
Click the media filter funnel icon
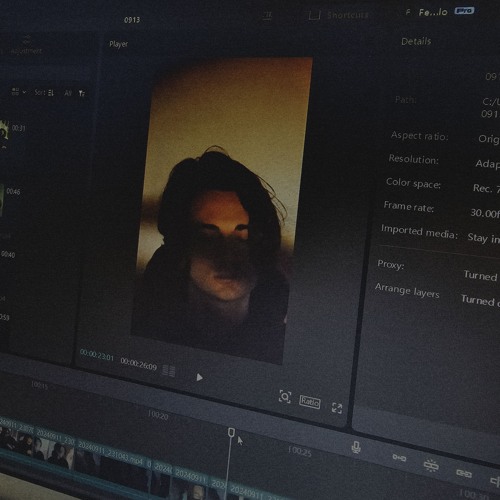(82, 94)
